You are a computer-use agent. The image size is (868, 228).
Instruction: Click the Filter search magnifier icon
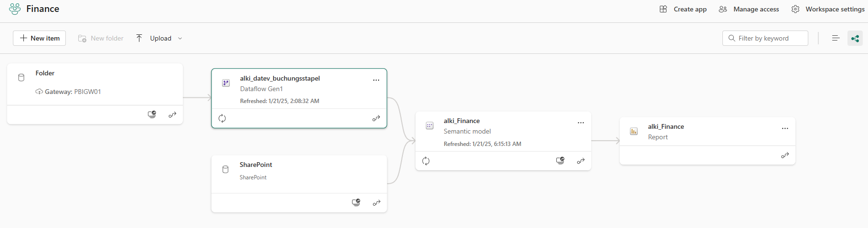point(732,38)
